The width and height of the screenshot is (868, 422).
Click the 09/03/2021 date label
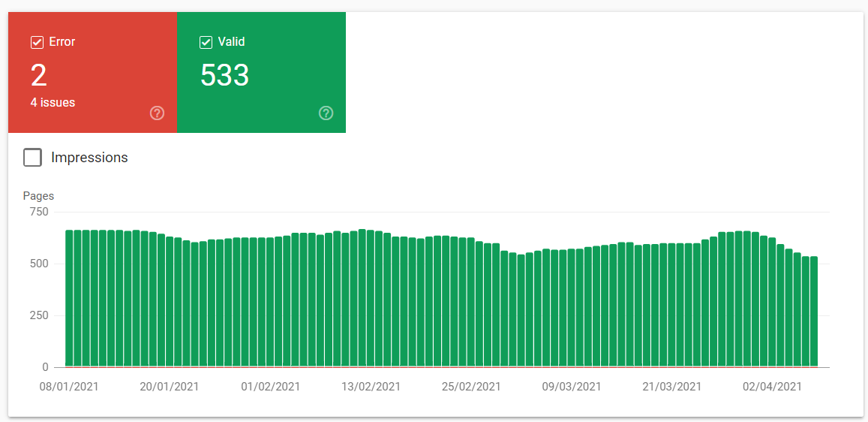click(572, 387)
